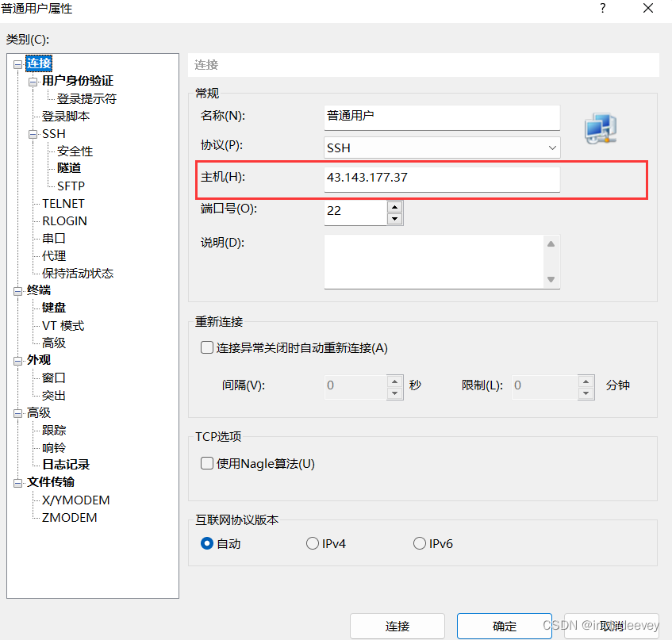This screenshot has height=640, width=672.
Task: Select 登录脚本 tree item
Action: tap(66, 116)
